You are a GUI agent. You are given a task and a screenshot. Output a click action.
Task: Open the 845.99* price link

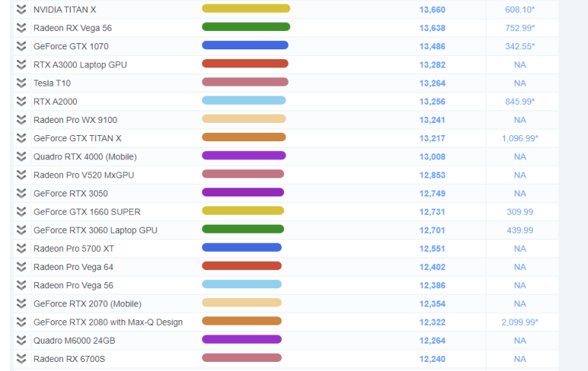click(520, 102)
